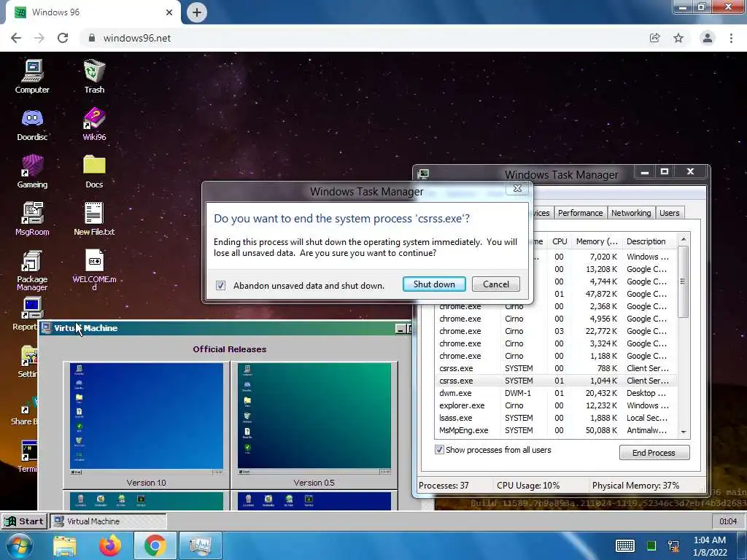Go back with browser back arrow
Viewport: 747px width, 560px height.
pyautogui.click(x=16, y=38)
